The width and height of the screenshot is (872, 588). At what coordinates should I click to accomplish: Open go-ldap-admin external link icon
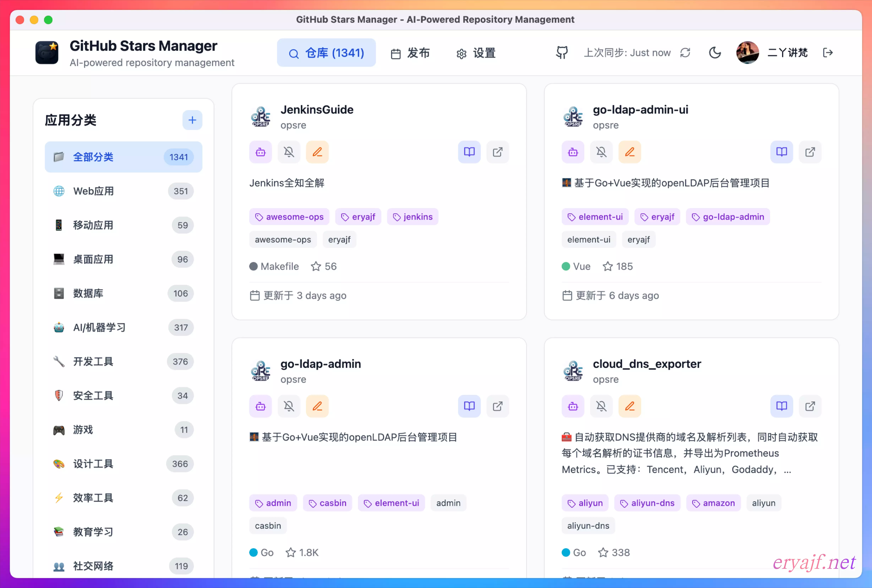pos(498,407)
